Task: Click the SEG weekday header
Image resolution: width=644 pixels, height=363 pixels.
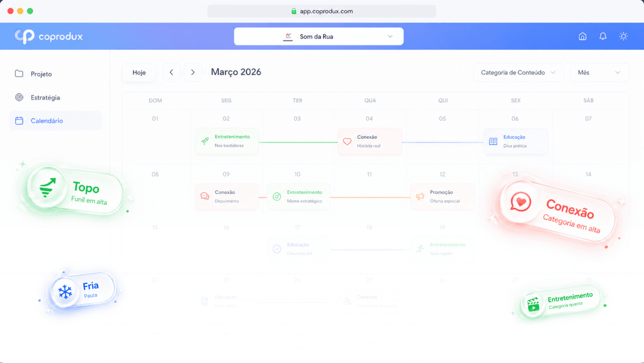Action: (226, 101)
